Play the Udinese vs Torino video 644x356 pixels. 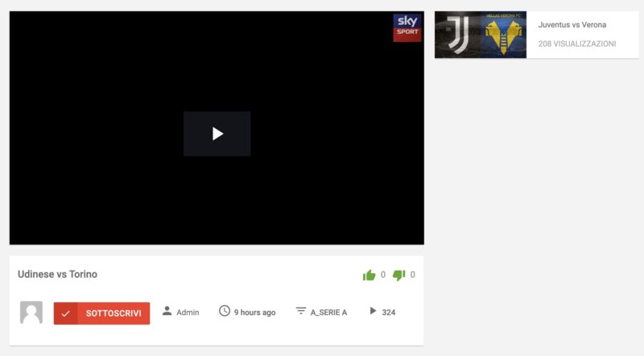(x=217, y=134)
